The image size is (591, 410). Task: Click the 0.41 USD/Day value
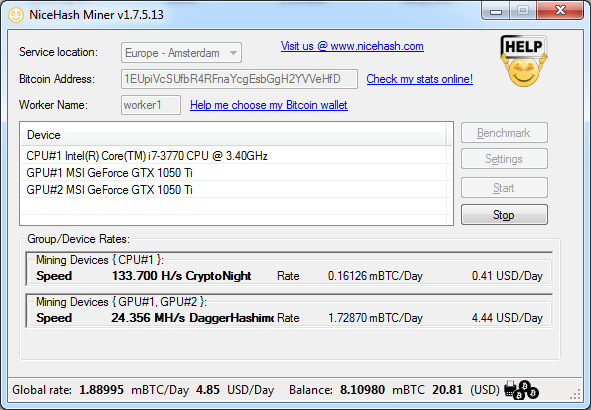pos(507,276)
